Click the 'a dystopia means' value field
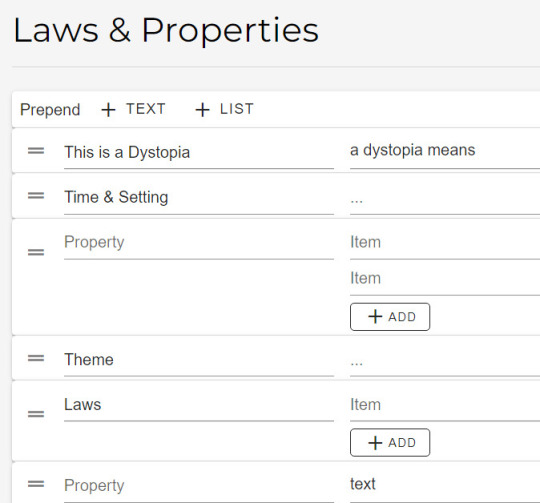540x503 pixels. click(x=445, y=151)
